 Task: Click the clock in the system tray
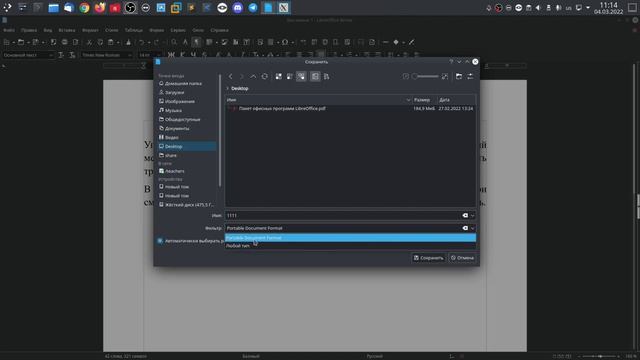(x=609, y=8)
